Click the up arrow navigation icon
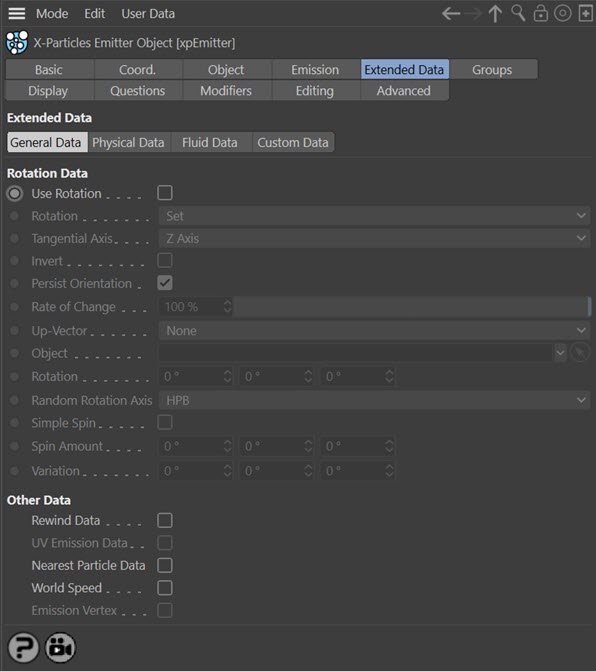This screenshot has height=671, width=596. click(495, 14)
